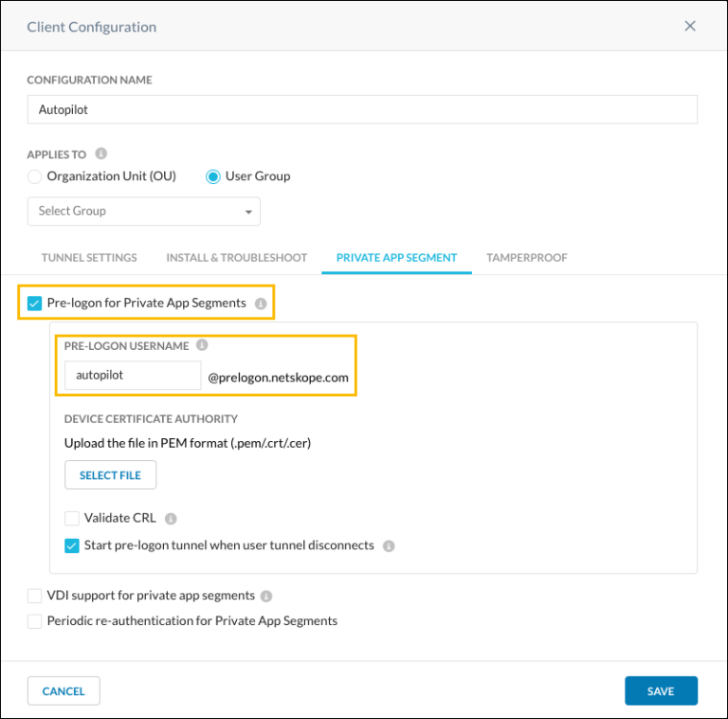728x719 pixels.
Task: Click info icon beside Pre-logon for Private App Segments
Action: [x=261, y=304]
